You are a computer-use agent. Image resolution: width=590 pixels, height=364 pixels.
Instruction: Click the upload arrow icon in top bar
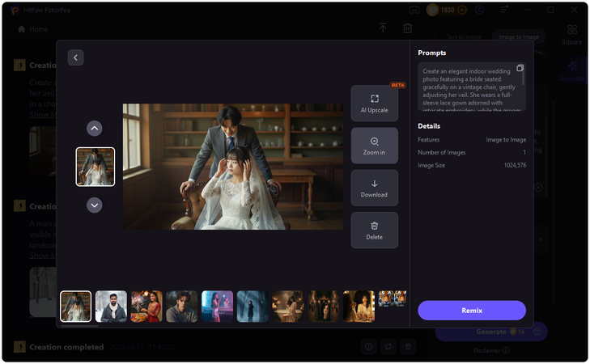point(383,28)
